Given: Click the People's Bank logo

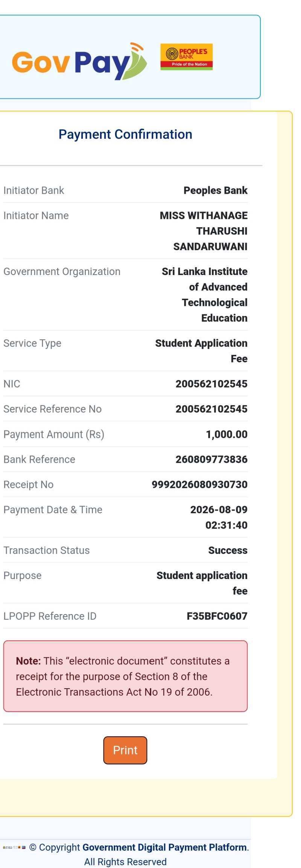Looking at the screenshot, I should pos(187,57).
